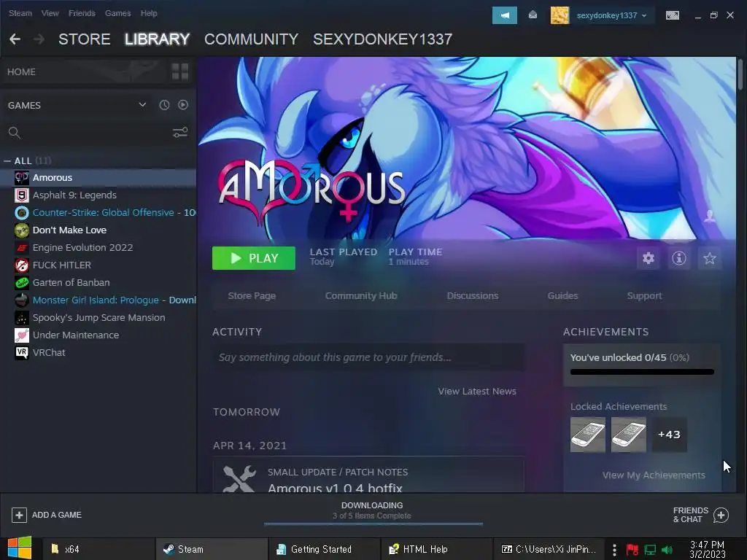Open Windows Start menu
This screenshot has width=747, height=560.
pyautogui.click(x=19, y=548)
